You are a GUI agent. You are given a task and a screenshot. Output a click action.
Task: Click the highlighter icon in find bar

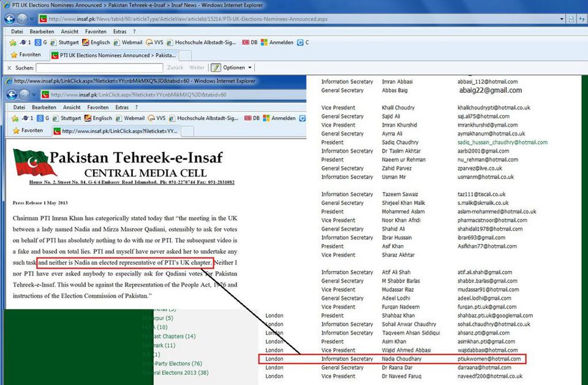click(216, 67)
